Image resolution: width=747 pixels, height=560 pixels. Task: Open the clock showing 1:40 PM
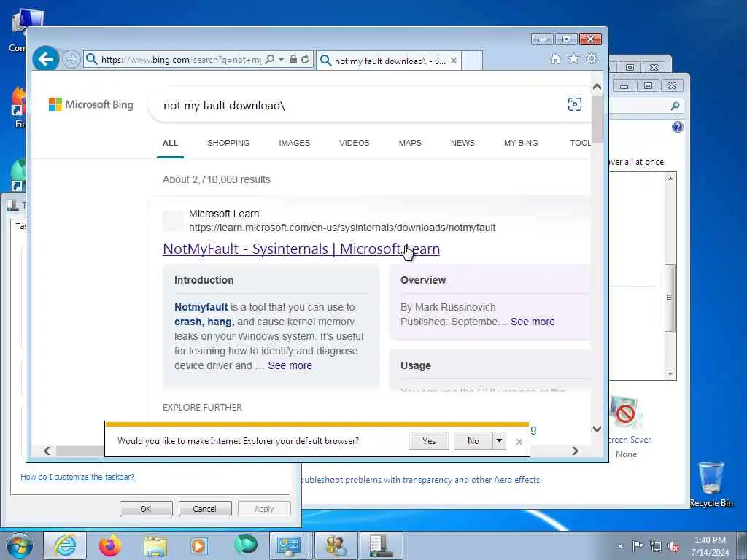(x=710, y=546)
